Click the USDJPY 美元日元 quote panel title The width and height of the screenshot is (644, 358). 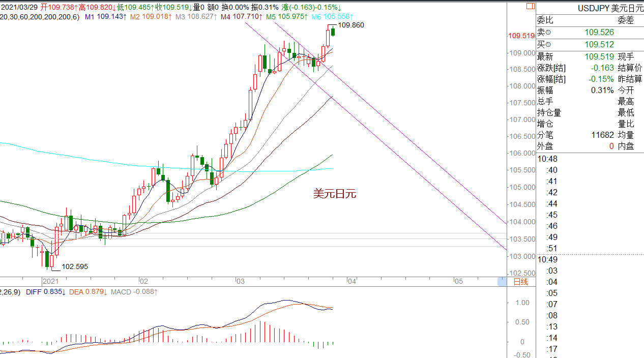pos(610,8)
